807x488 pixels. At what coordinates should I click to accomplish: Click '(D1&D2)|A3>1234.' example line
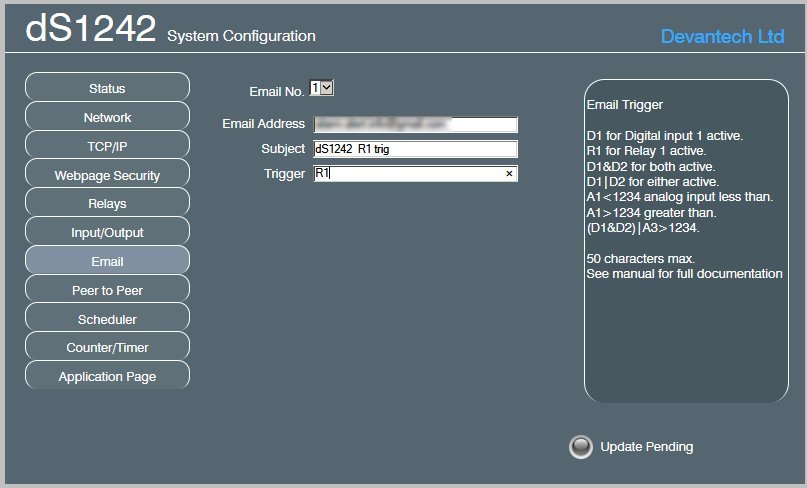click(643, 228)
